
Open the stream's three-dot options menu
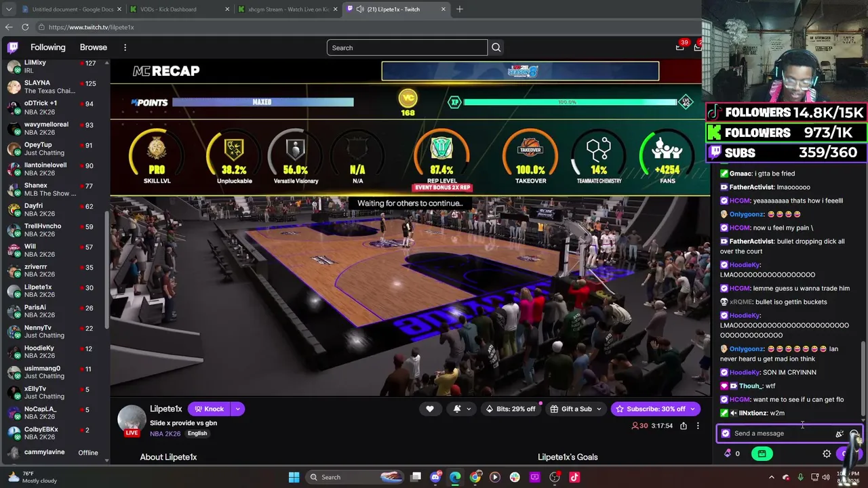pyautogui.click(x=698, y=426)
